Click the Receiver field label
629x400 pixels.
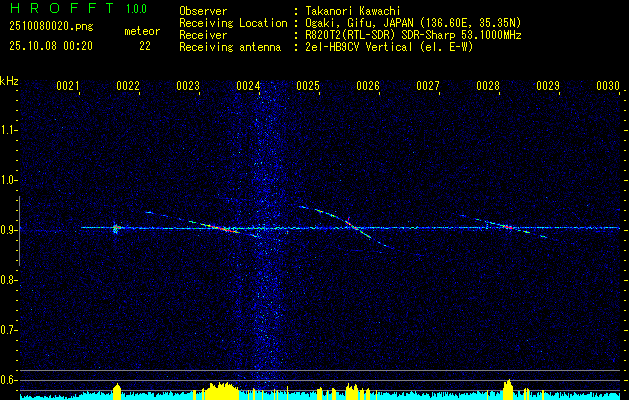(203, 35)
